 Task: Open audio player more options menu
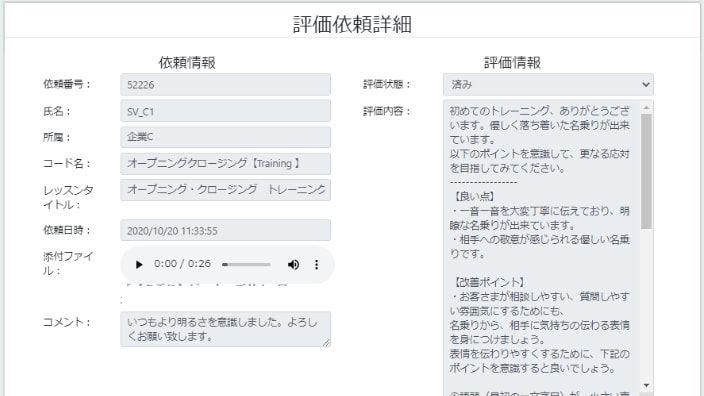pos(317,264)
